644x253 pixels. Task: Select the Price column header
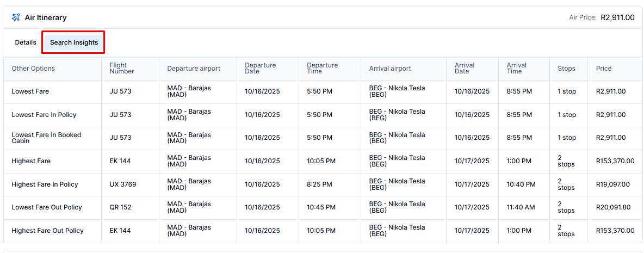604,69
